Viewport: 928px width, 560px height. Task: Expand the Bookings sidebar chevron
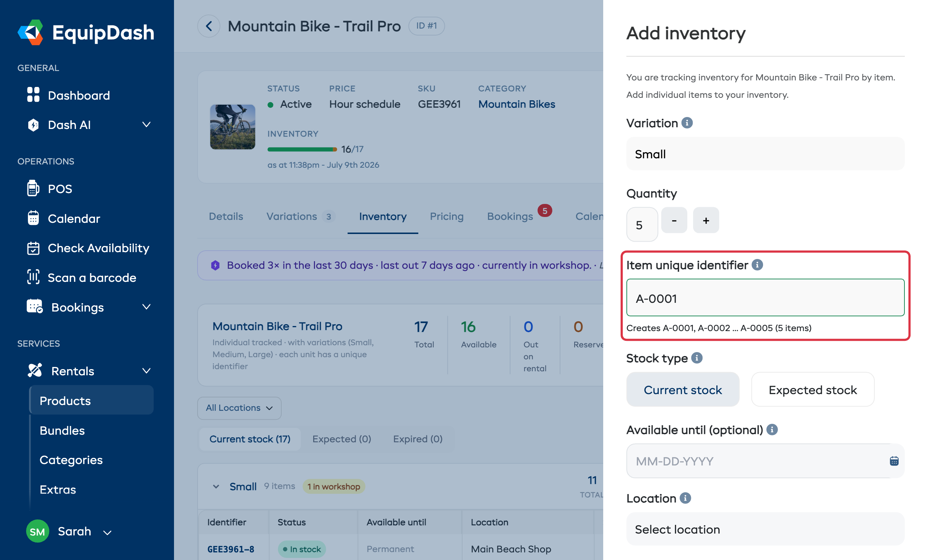(146, 307)
